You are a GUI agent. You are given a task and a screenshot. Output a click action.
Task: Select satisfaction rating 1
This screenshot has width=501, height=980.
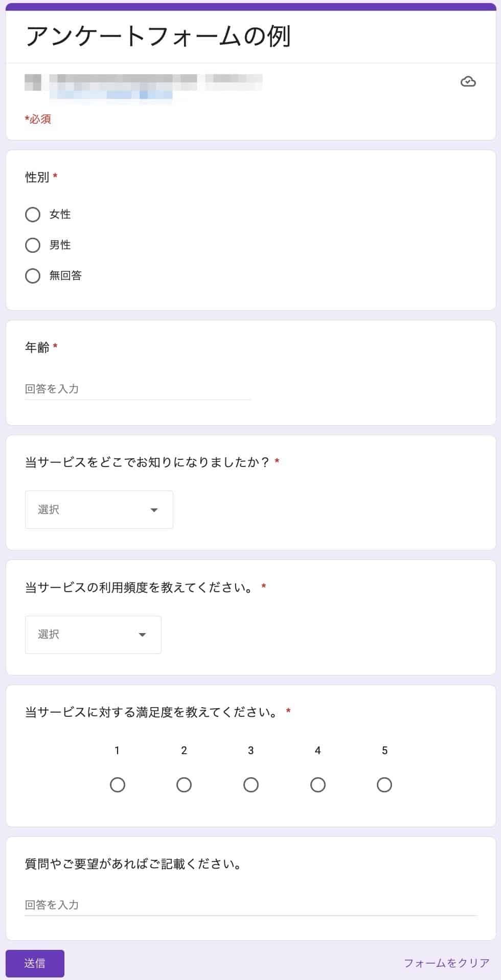pos(117,785)
